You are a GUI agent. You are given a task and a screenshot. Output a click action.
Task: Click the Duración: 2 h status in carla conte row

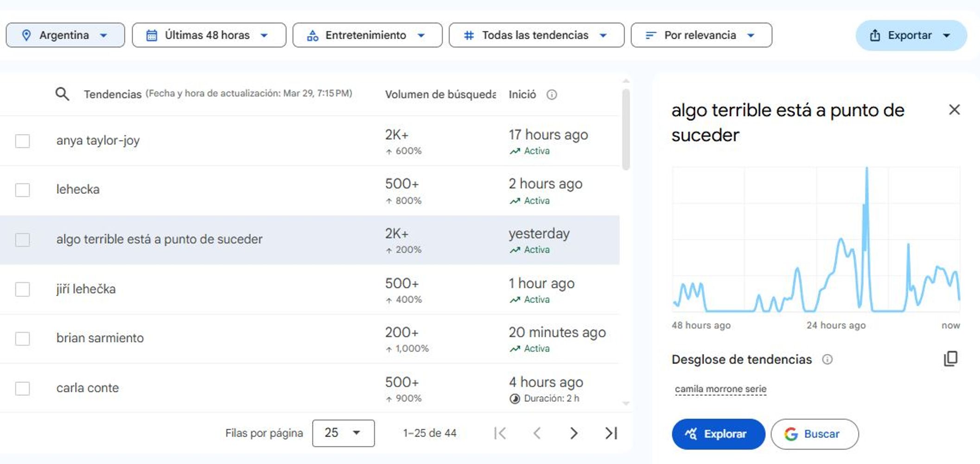click(544, 398)
